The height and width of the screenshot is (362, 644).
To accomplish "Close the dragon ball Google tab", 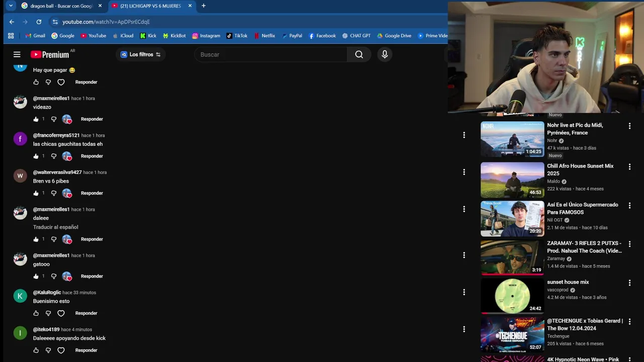I will (x=100, y=6).
